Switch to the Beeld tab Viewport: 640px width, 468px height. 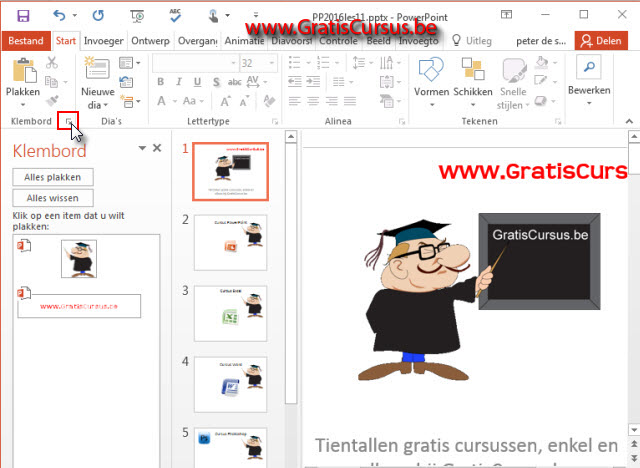(x=378, y=41)
